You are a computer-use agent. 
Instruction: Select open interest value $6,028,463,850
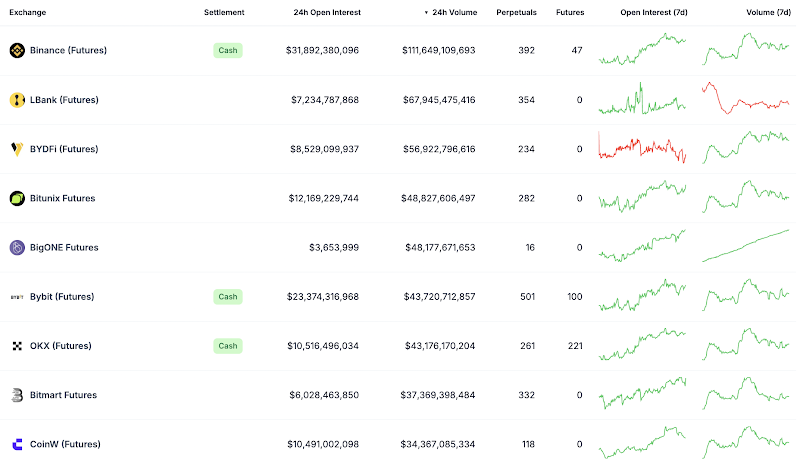[x=324, y=395]
